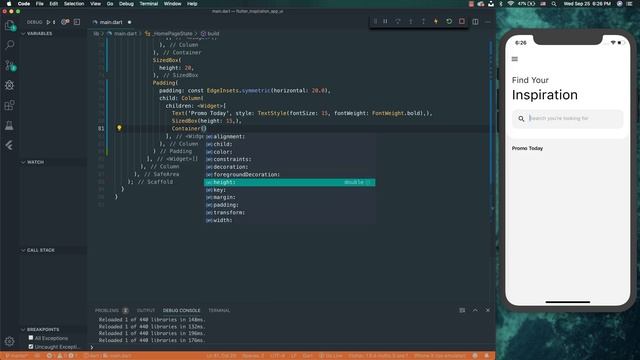Screen dimensions: 640x360
Task: Select 'margin:' autocomplete suggestion
Action: pyautogui.click(x=289, y=197)
